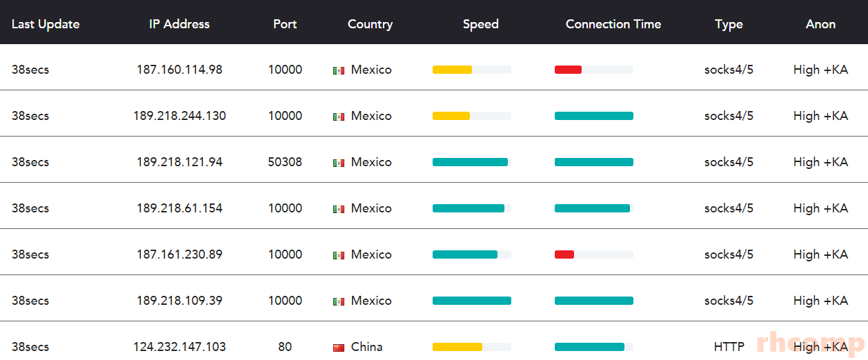Click the Mexico flag icon for 187.160.114.98
The width and height of the screenshot is (868, 360).
pos(338,70)
